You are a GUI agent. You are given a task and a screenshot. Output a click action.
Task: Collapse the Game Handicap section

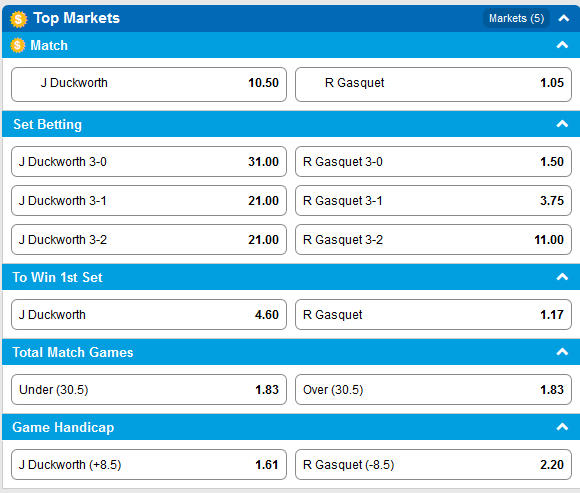562,427
